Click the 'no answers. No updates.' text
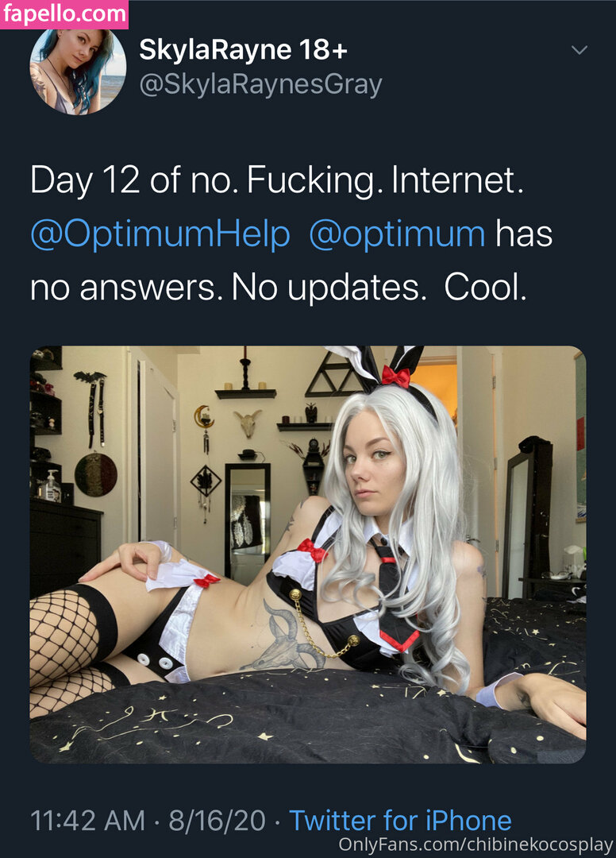The image size is (616, 858). click(229, 288)
